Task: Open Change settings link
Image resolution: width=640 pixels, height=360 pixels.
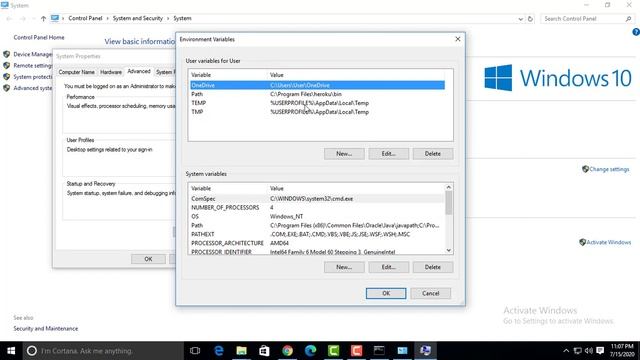Action: coord(609,169)
